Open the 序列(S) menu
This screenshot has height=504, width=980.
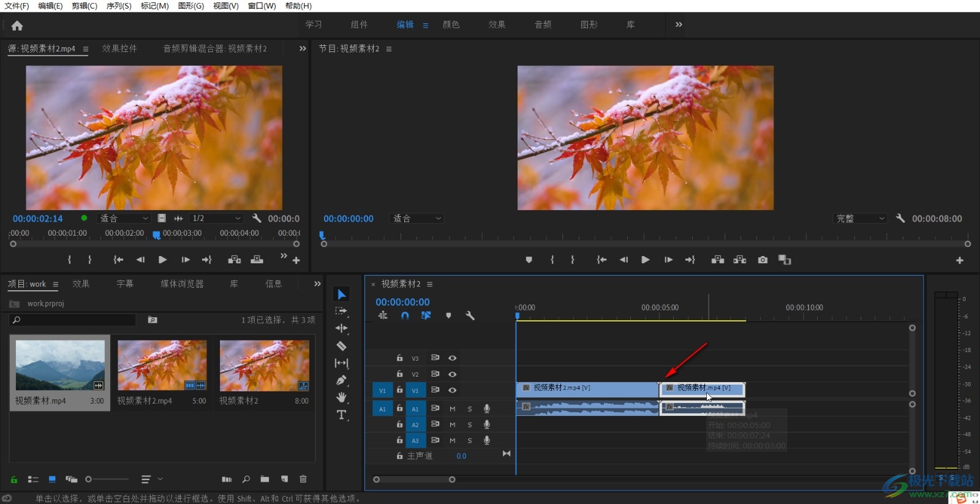119,6
